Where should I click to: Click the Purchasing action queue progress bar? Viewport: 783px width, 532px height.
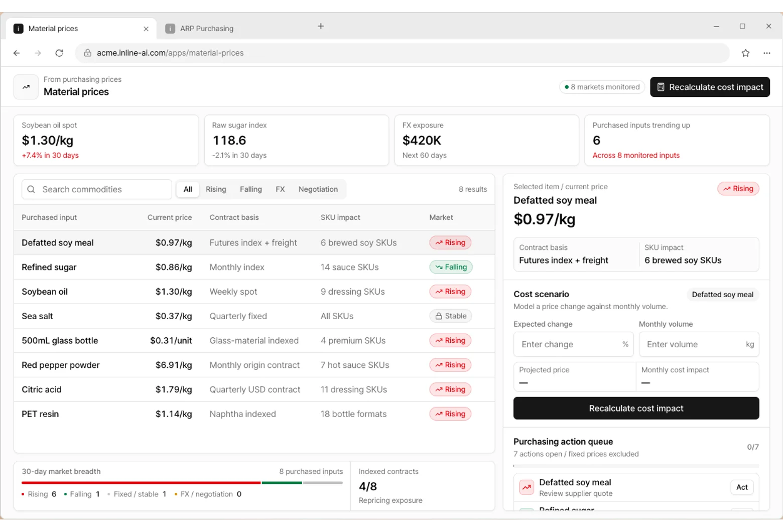636,466
